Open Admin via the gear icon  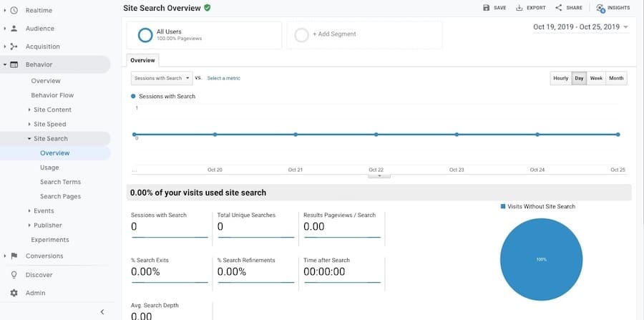[14, 293]
